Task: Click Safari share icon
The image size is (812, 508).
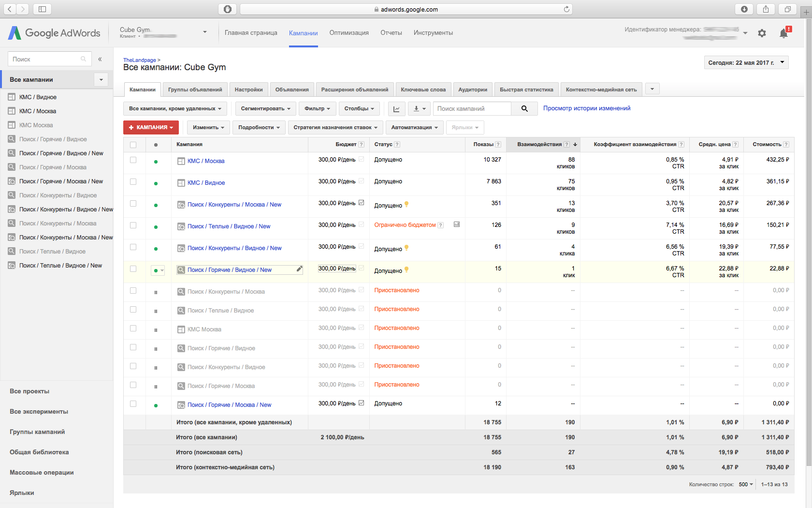Action: click(766, 9)
